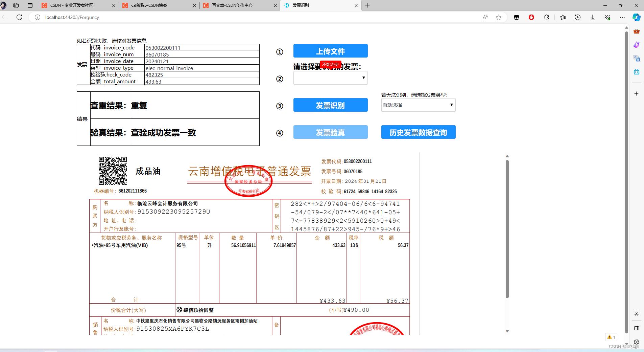Screen dimensions: 644x352
Task: Click the invoice preview scroll up arrow
Action: coord(507,156)
